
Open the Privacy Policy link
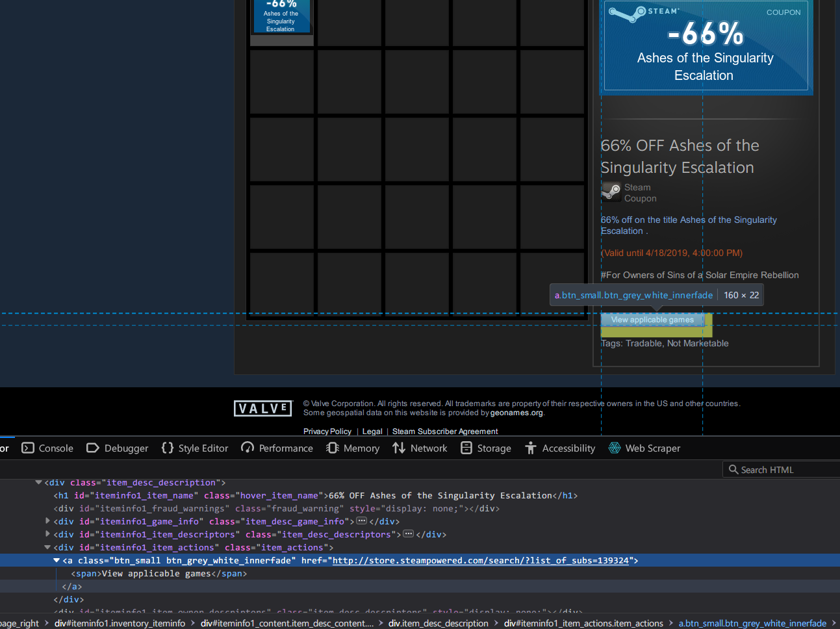coord(327,431)
